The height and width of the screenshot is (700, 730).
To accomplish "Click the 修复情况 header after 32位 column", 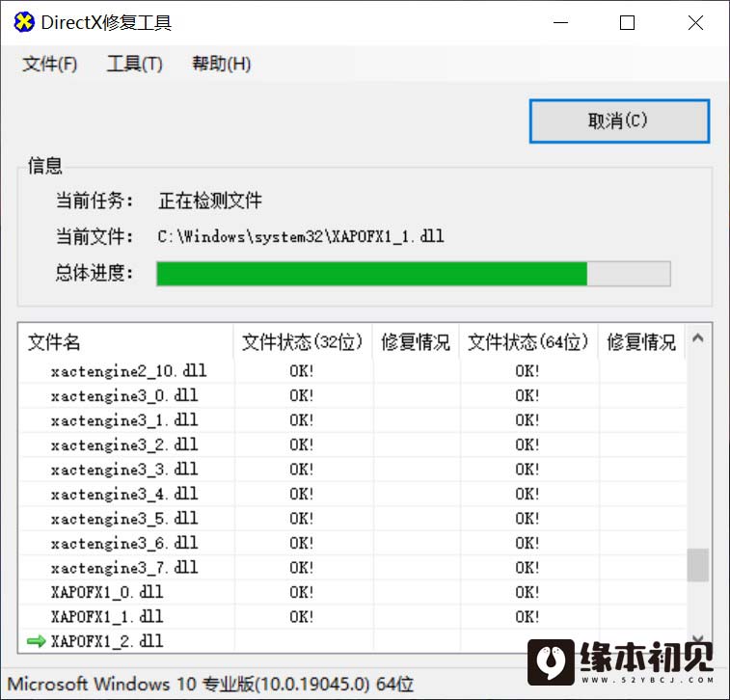I will tap(416, 342).
